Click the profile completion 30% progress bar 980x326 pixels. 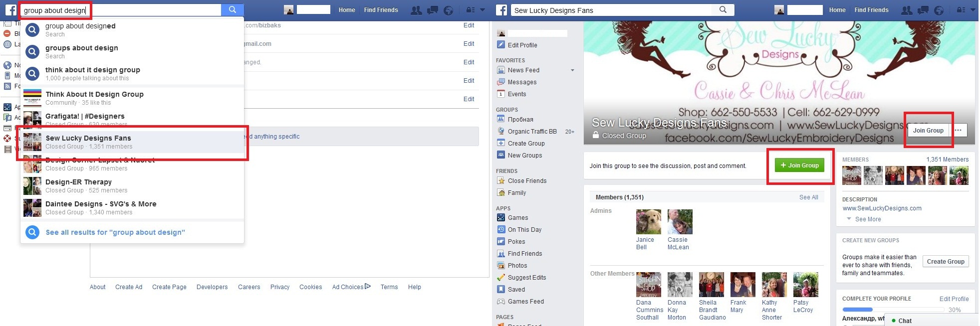pyautogui.click(x=893, y=310)
